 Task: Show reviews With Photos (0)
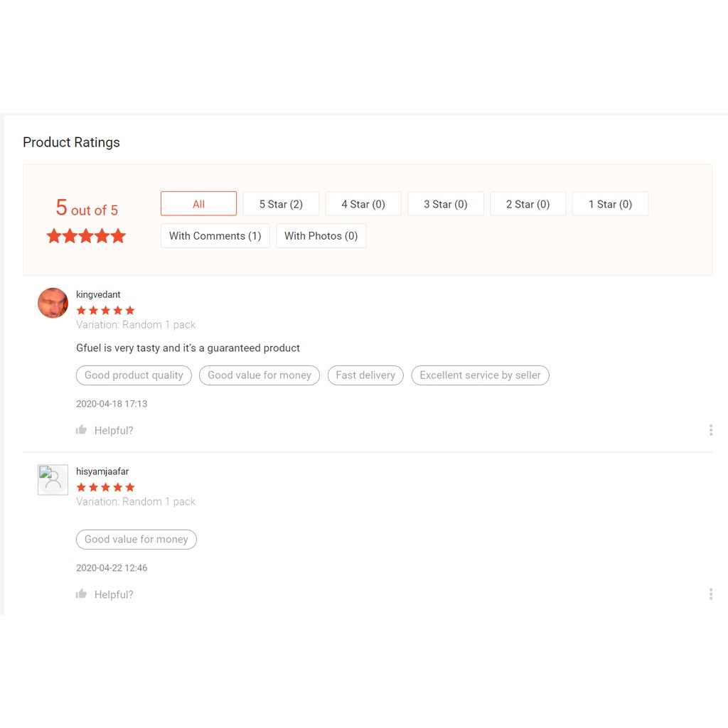(321, 236)
